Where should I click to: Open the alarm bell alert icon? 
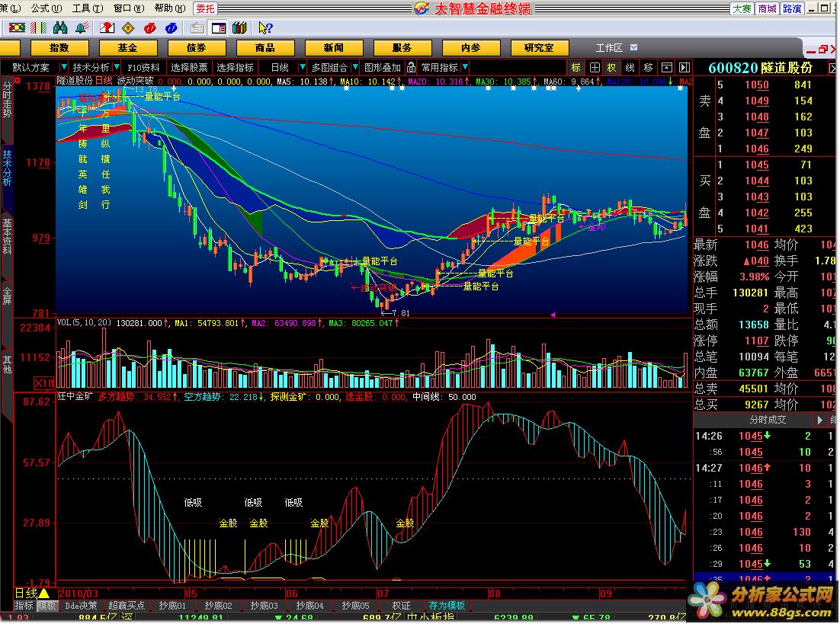tap(82, 27)
